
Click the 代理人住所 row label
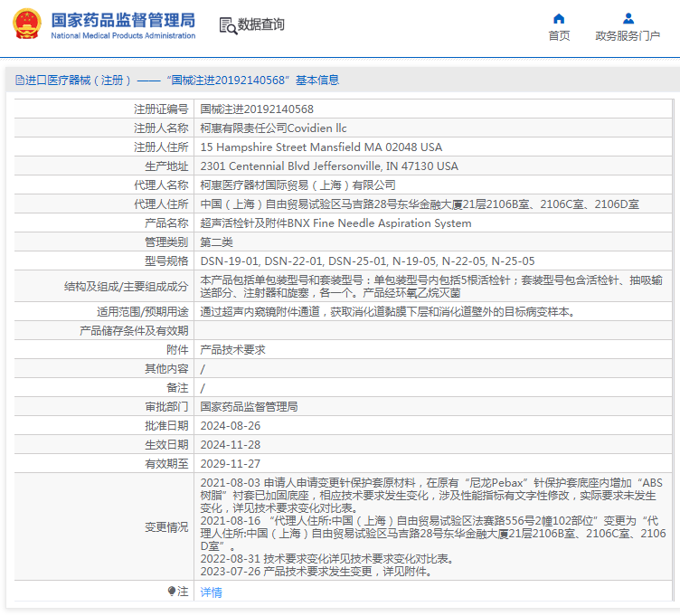point(161,204)
